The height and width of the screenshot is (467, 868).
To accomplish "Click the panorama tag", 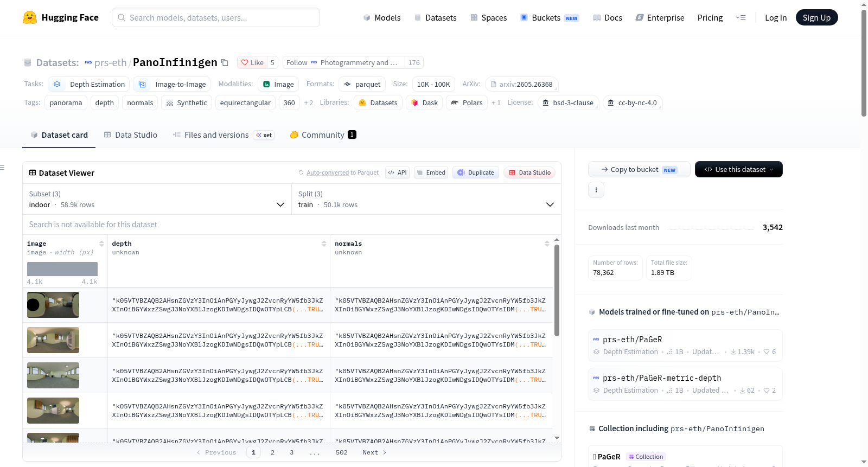I will point(66,103).
